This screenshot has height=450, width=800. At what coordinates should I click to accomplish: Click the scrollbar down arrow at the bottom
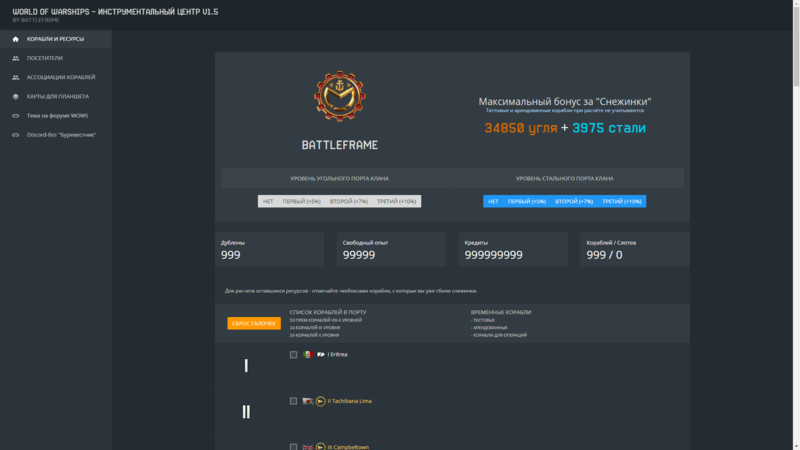point(796,446)
